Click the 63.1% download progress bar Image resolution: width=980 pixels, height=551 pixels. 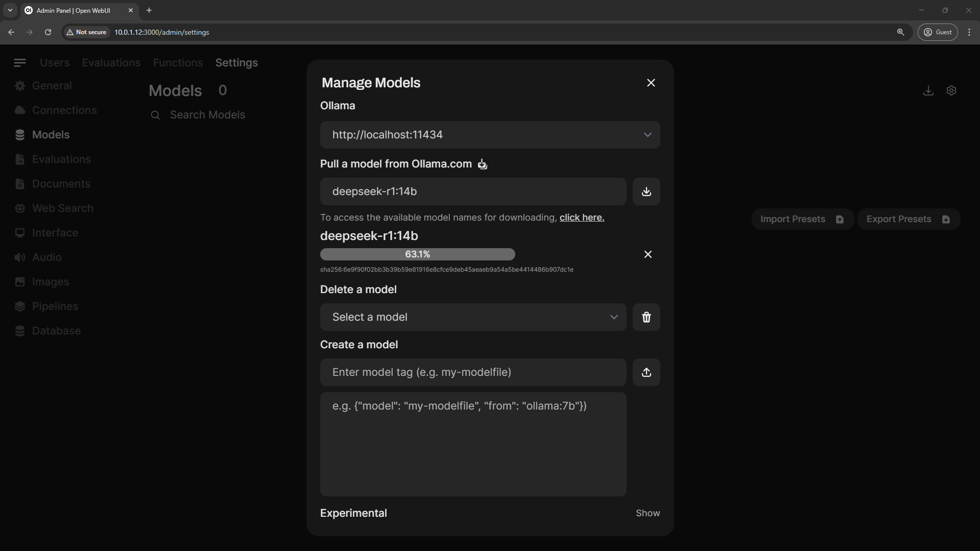coord(417,254)
